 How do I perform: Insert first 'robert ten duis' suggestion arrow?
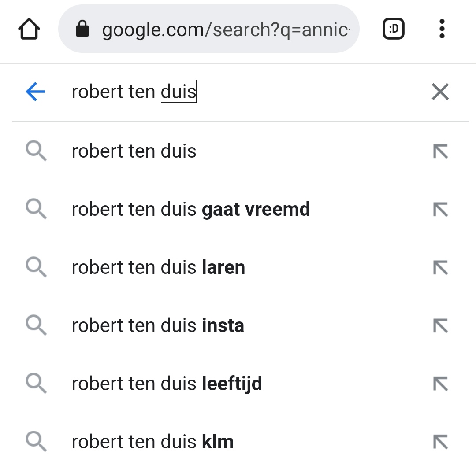[440, 151]
